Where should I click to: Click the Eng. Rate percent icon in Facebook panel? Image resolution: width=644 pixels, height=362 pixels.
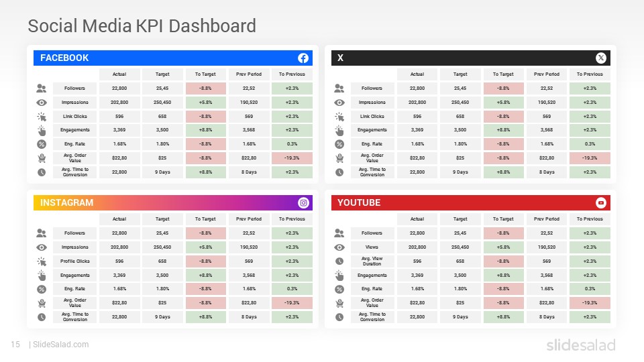click(42, 144)
